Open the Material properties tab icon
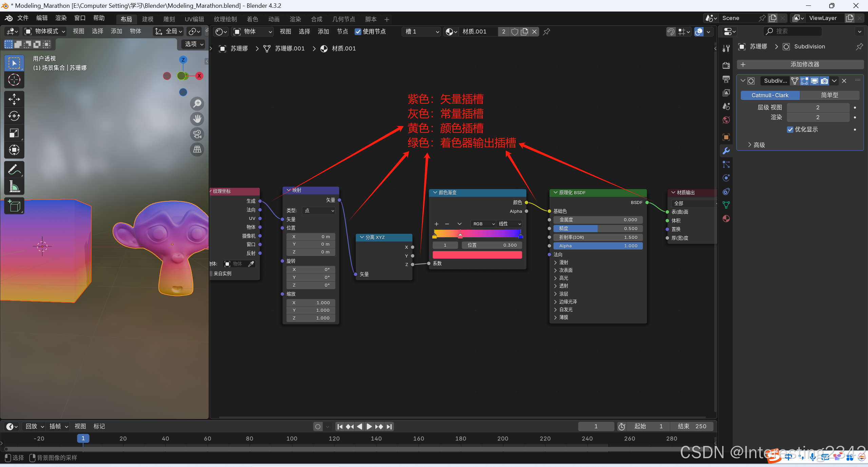 (x=726, y=219)
